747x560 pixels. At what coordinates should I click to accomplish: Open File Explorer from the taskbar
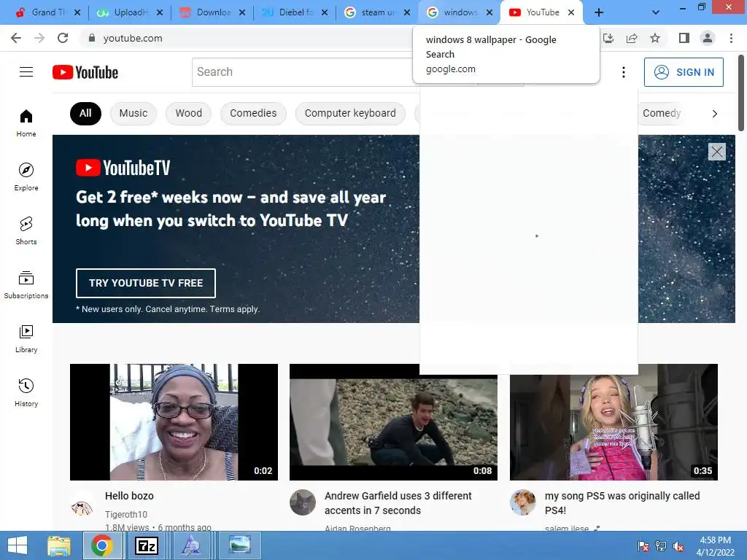click(x=58, y=545)
